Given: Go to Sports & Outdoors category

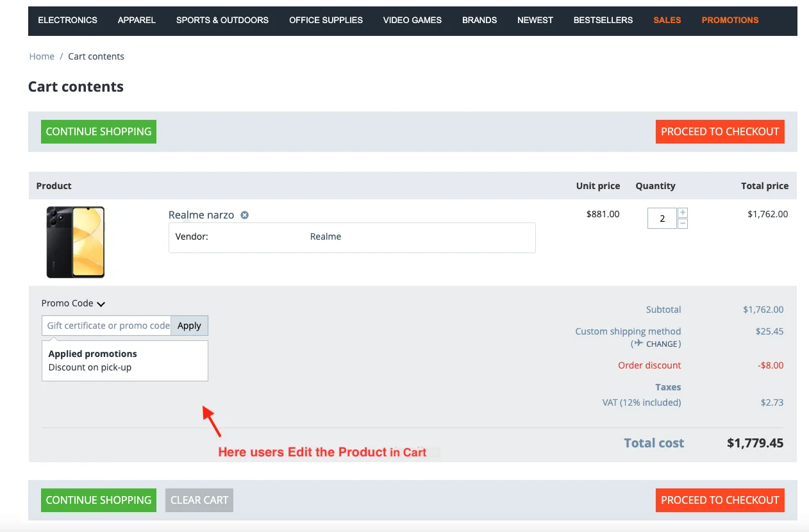Looking at the screenshot, I should click(x=222, y=20).
